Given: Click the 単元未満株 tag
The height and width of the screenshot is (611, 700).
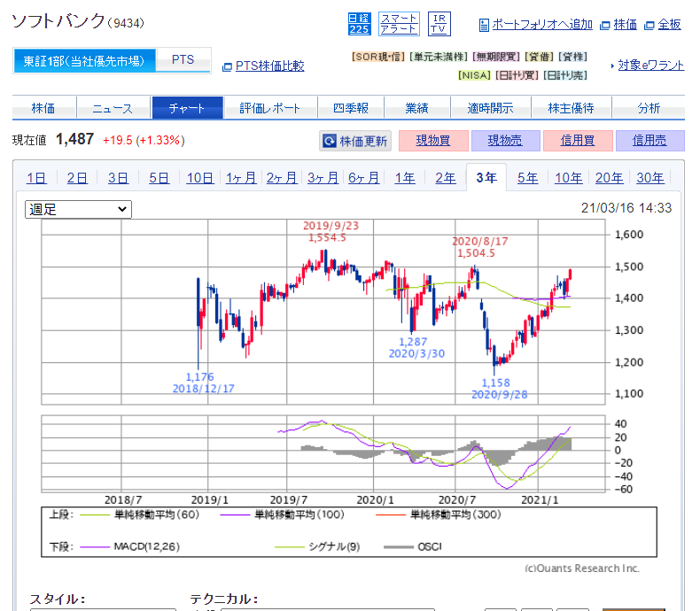Looking at the screenshot, I should [439, 57].
